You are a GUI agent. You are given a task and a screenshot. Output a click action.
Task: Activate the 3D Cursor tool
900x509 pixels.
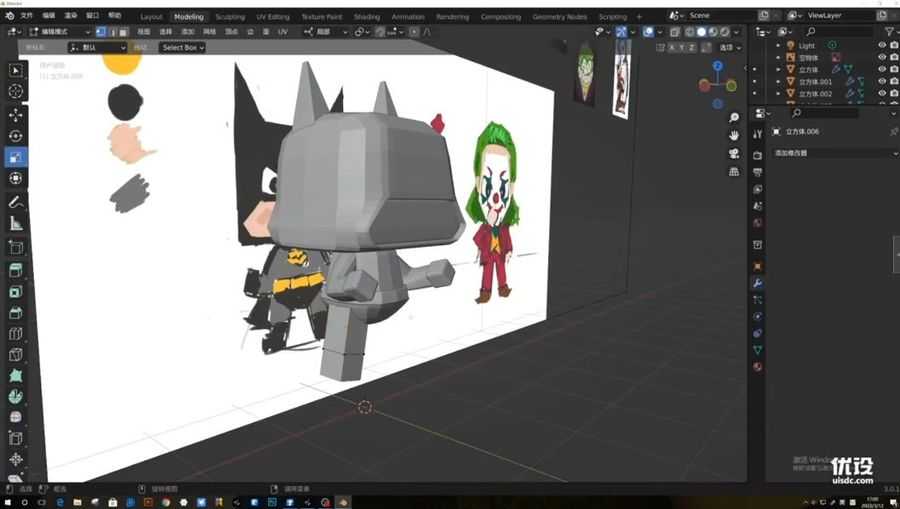(x=15, y=91)
